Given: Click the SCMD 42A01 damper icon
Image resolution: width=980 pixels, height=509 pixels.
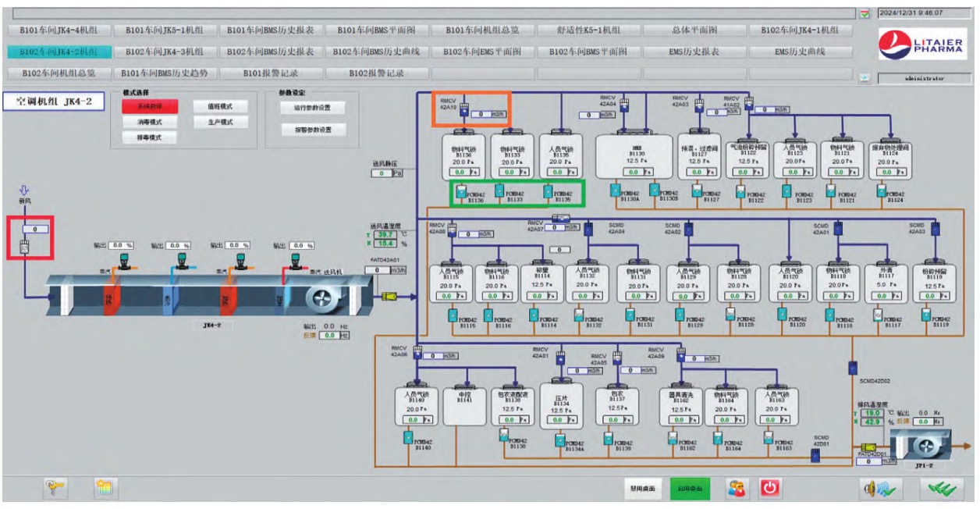Looking at the screenshot, I should tap(838, 230).
